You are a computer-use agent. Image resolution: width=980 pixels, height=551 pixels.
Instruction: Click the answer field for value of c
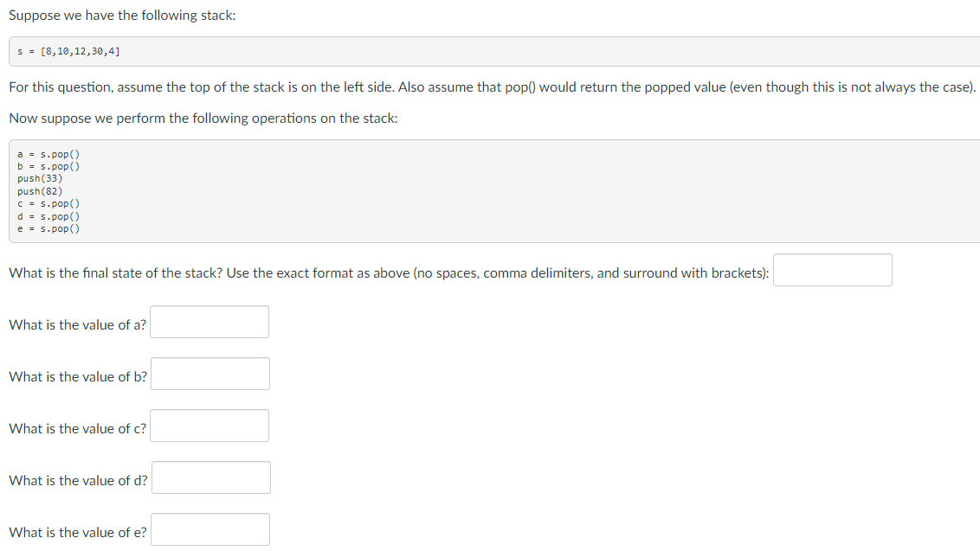(209, 426)
